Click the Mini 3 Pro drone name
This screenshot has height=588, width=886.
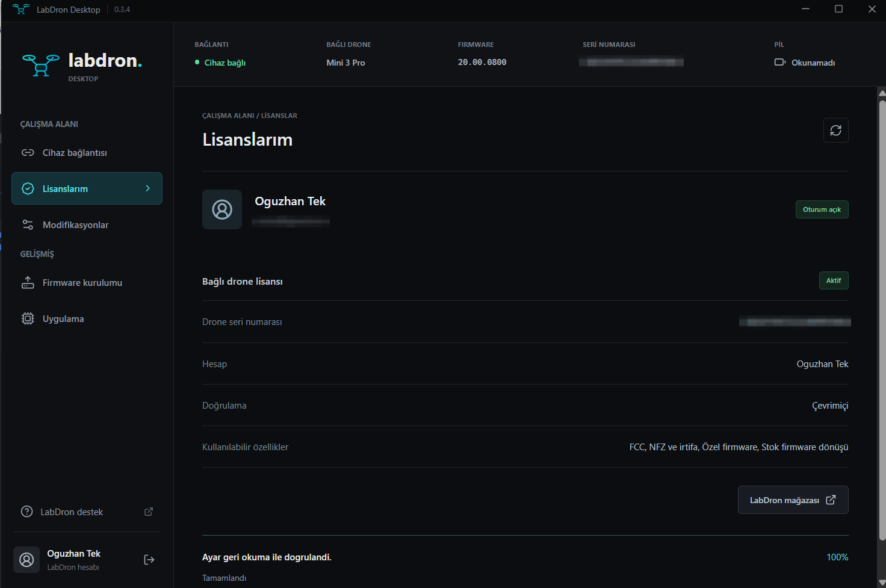point(345,63)
